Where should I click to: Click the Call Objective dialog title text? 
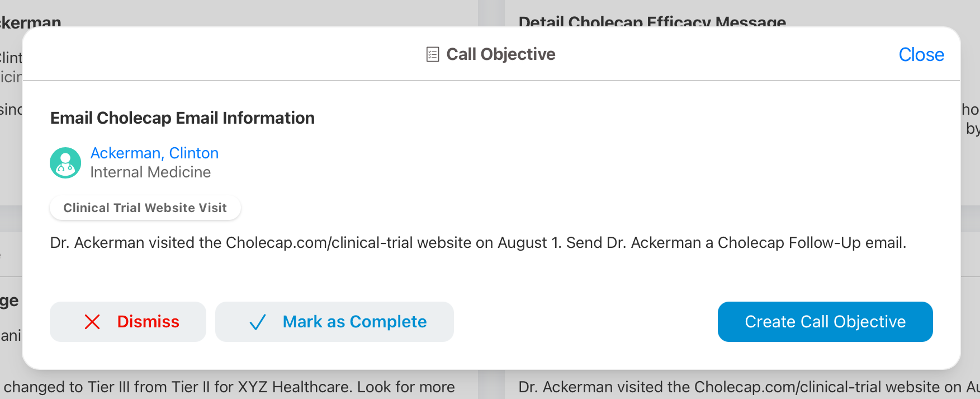pos(500,54)
